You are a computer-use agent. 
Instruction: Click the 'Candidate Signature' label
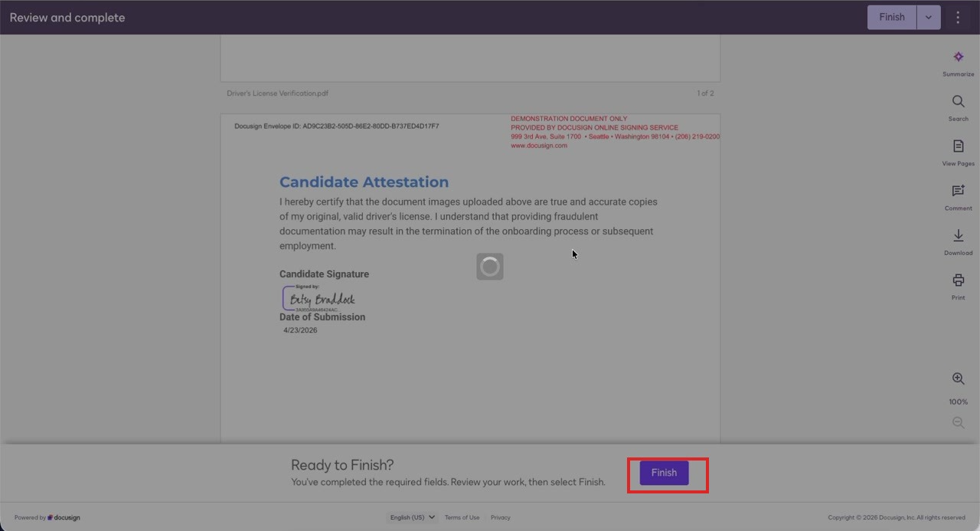(x=324, y=274)
